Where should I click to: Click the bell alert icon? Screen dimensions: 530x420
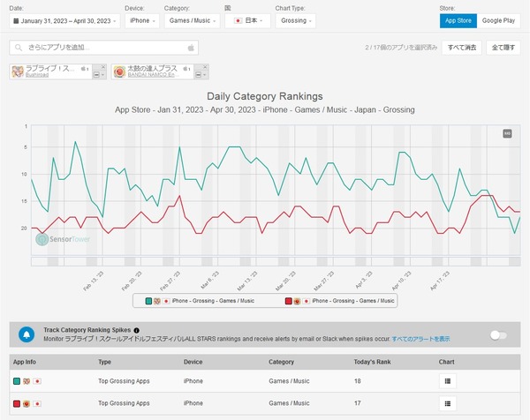tap(26, 334)
